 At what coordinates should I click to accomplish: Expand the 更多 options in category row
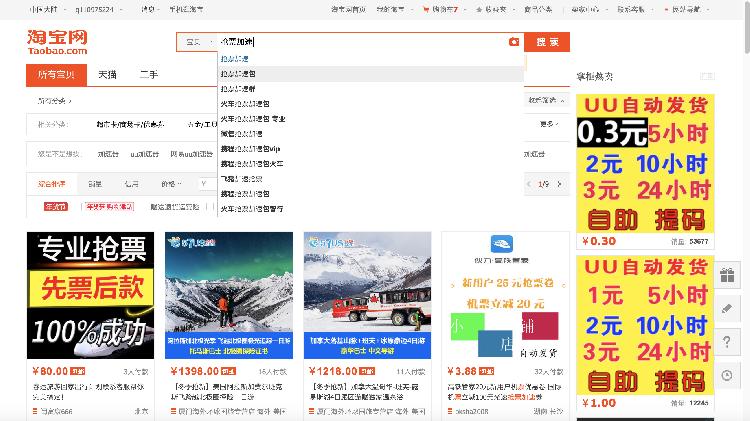[x=549, y=124]
